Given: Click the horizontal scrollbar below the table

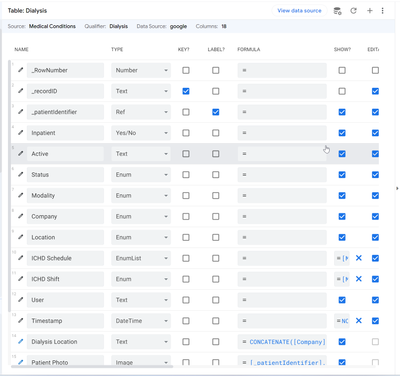Looking at the screenshot, I should pos(92,367).
